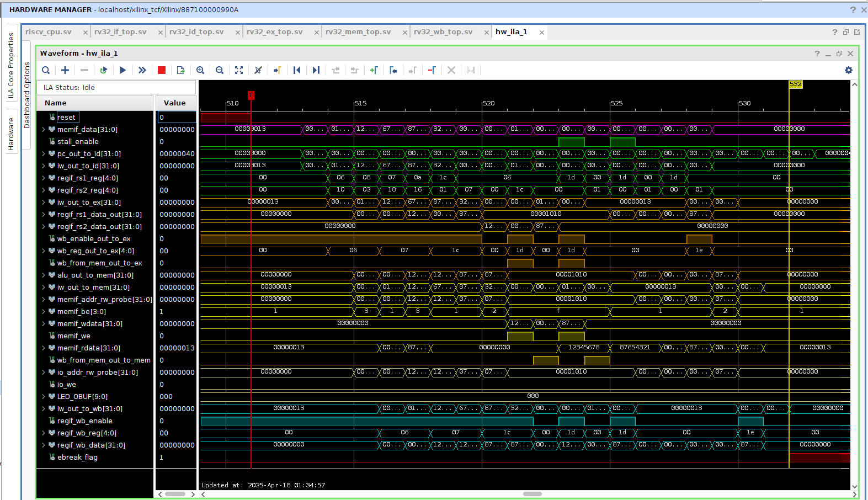Expand wb_reg_out_to_ex[4:0] signal

click(x=44, y=251)
